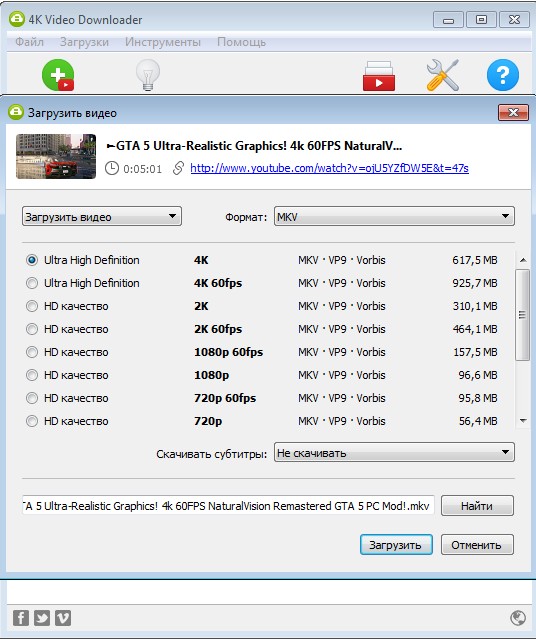
Task: Select the 1080p radio button
Action: 32,375
